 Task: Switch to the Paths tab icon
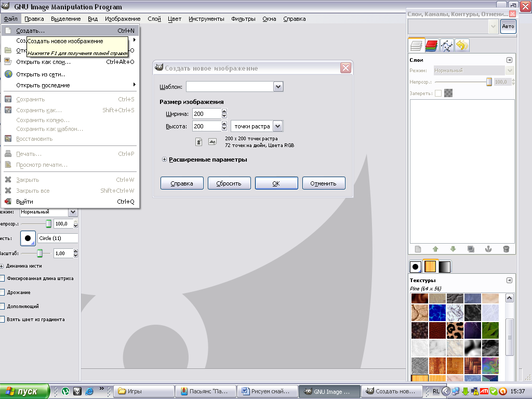coord(446,46)
